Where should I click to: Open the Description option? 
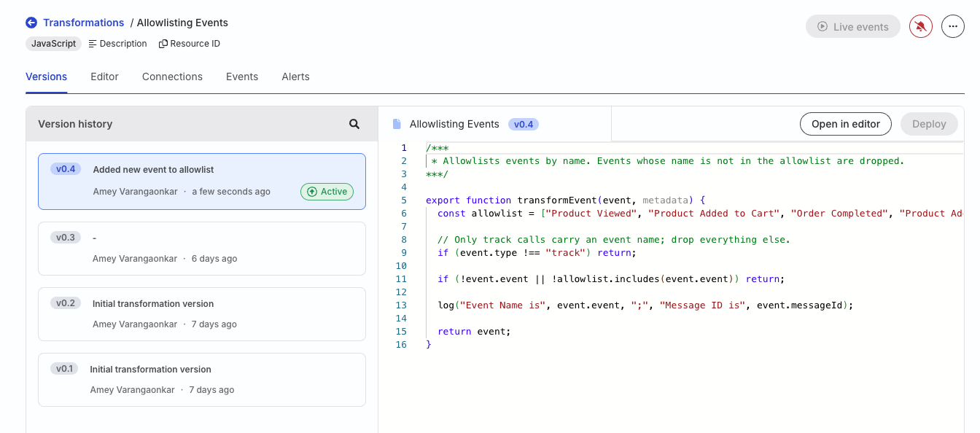click(117, 44)
